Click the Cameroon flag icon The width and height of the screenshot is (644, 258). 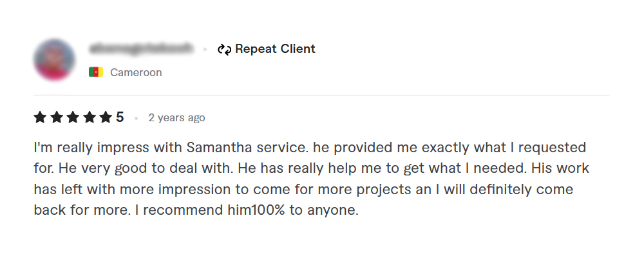(x=96, y=72)
